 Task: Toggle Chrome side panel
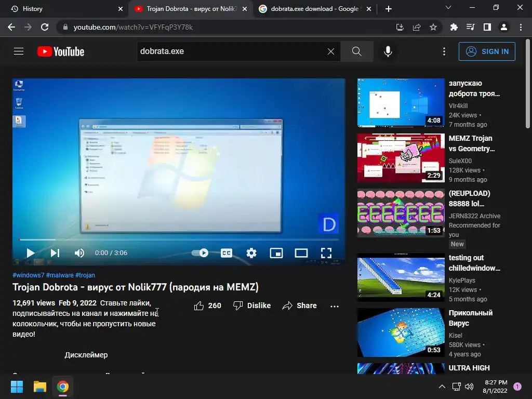[487, 27]
